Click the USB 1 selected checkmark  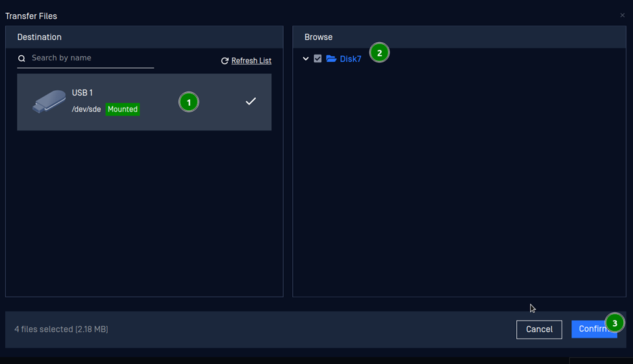click(251, 101)
